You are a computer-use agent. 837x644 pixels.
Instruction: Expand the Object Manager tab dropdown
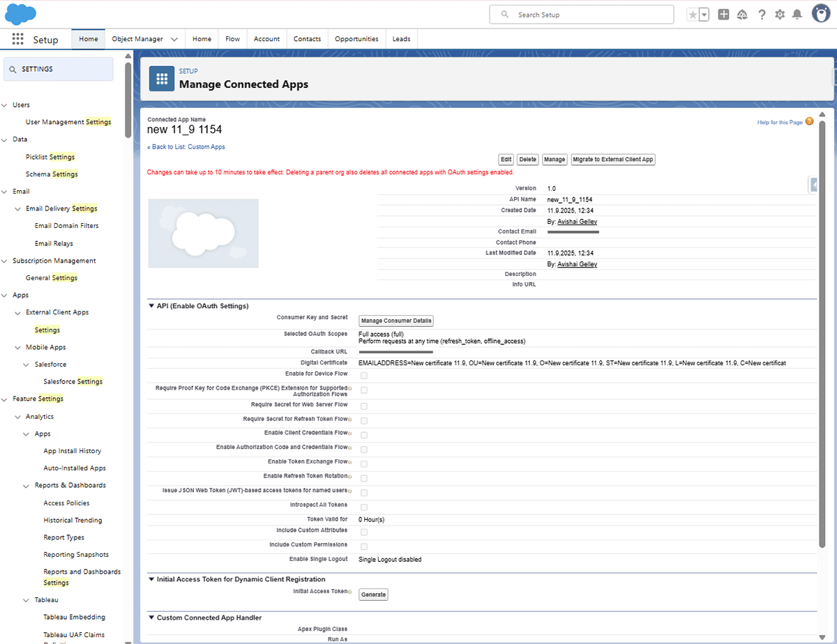click(174, 39)
